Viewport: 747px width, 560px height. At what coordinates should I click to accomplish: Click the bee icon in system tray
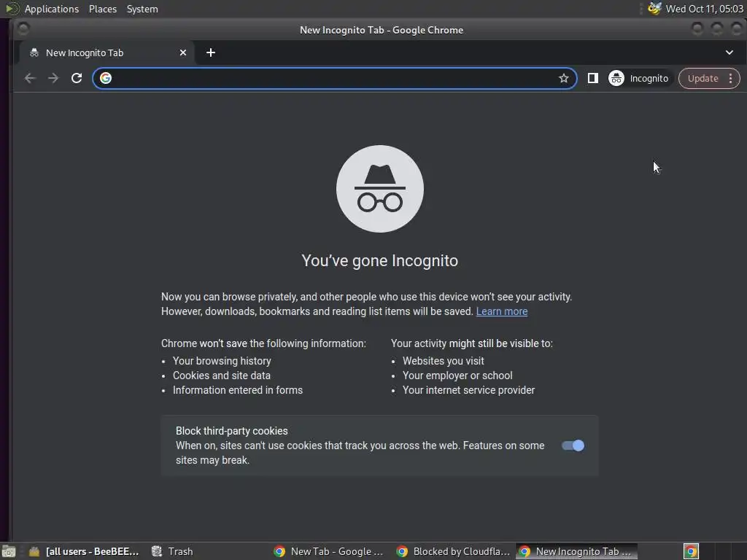pyautogui.click(x=654, y=9)
